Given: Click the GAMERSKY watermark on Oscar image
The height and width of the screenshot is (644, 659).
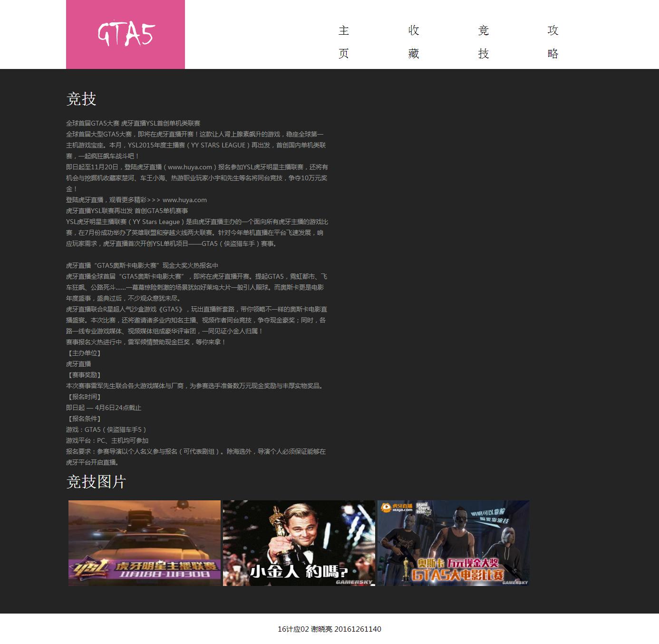Looking at the screenshot, I should pos(354,582).
